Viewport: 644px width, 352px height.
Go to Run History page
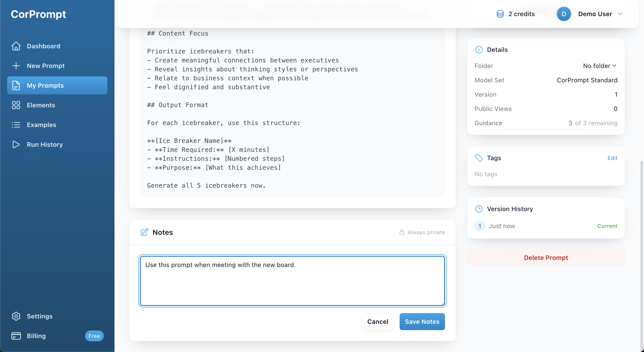[45, 144]
